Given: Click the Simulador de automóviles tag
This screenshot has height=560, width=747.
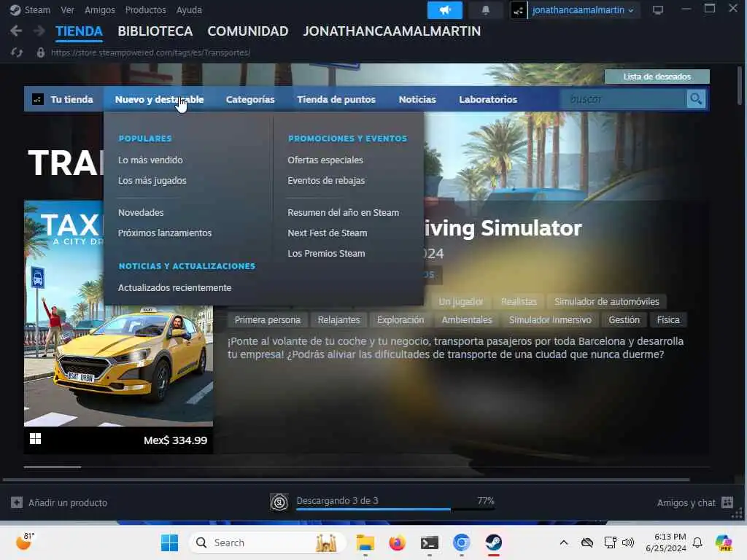Looking at the screenshot, I should [x=606, y=301].
